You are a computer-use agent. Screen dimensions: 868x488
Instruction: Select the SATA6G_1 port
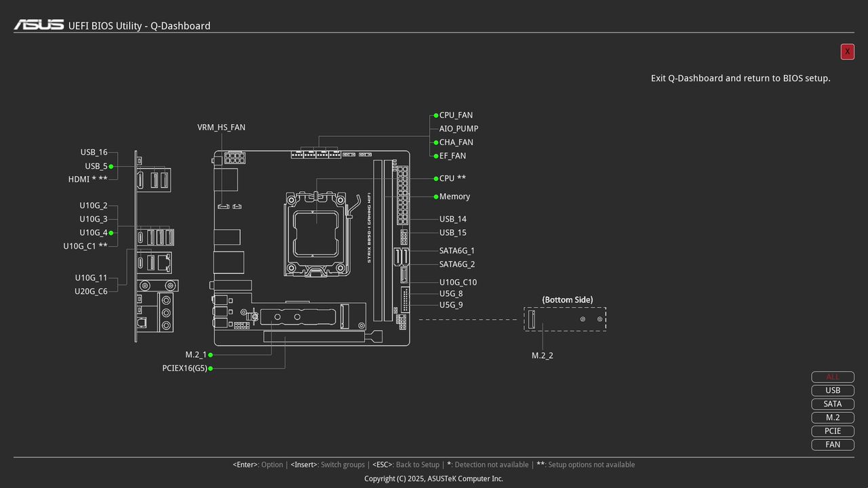point(457,250)
